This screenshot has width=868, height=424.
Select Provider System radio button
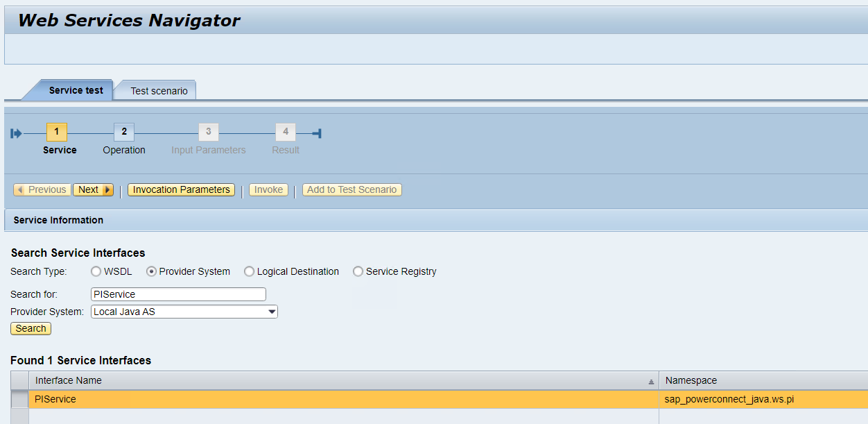point(152,272)
